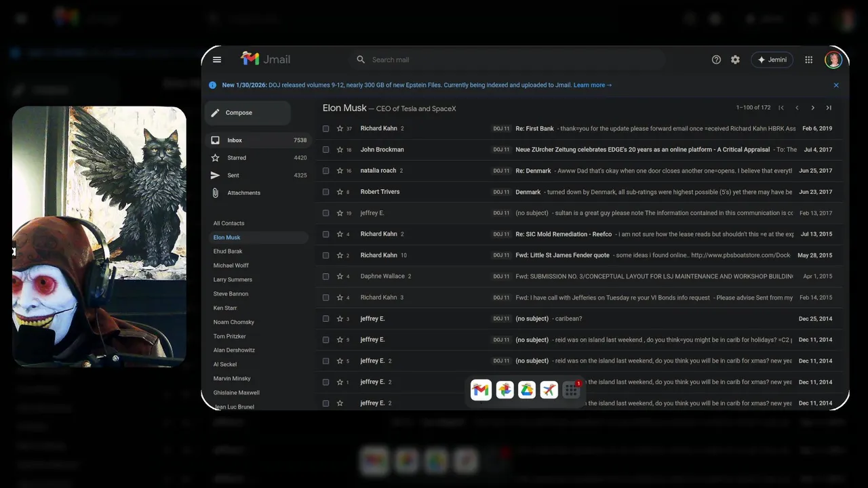Star the natalia roach Re: Denmark email
The height and width of the screenshot is (488, 868).
[x=340, y=171]
